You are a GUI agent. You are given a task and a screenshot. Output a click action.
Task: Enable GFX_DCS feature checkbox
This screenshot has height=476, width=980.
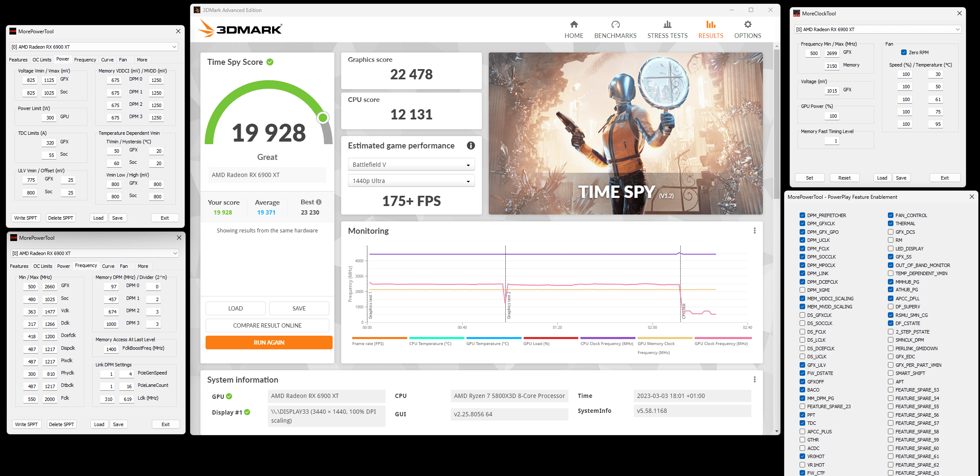tap(890, 232)
